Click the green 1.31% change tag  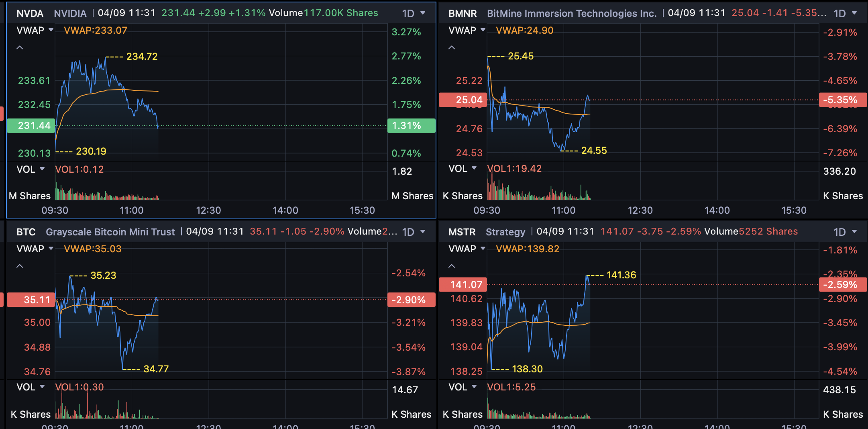click(x=412, y=126)
